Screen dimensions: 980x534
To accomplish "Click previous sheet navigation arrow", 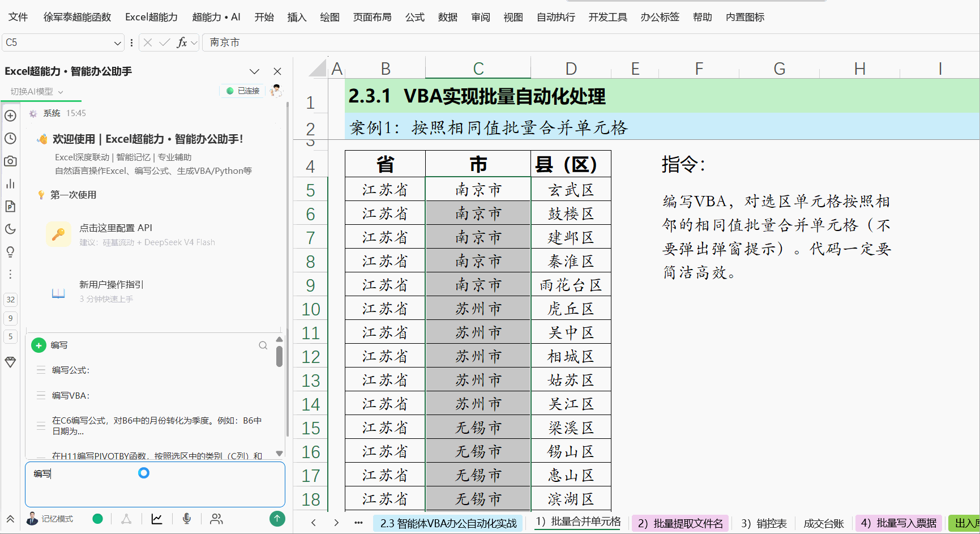I will [x=313, y=523].
